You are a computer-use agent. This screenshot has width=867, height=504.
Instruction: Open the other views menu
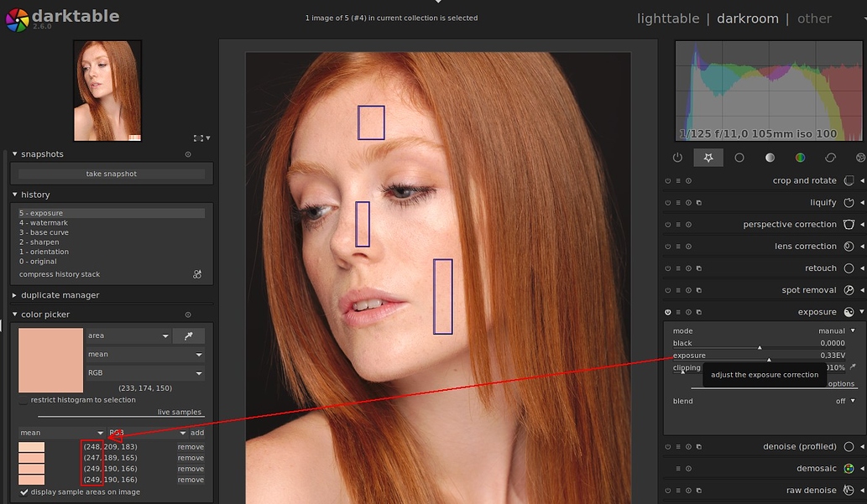pos(814,18)
